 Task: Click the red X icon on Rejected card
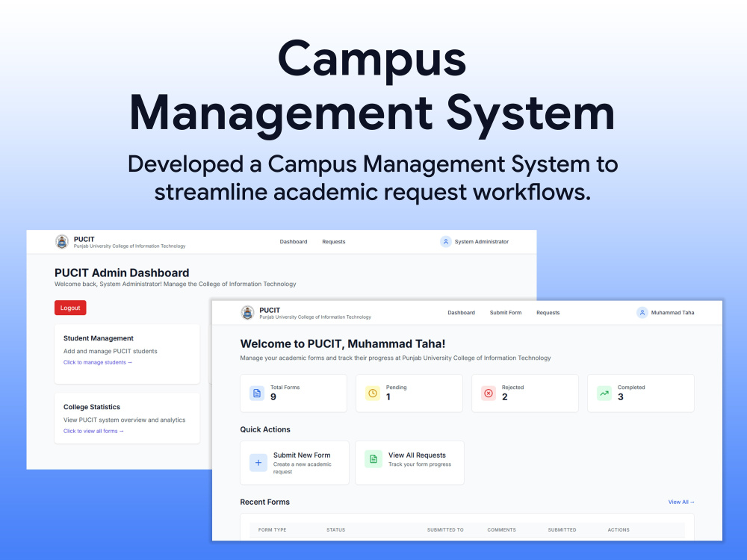click(489, 393)
